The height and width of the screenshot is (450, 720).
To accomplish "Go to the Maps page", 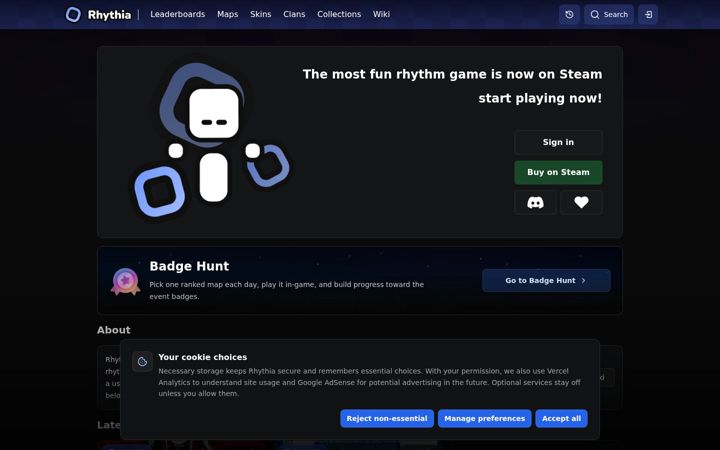I will [x=228, y=14].
